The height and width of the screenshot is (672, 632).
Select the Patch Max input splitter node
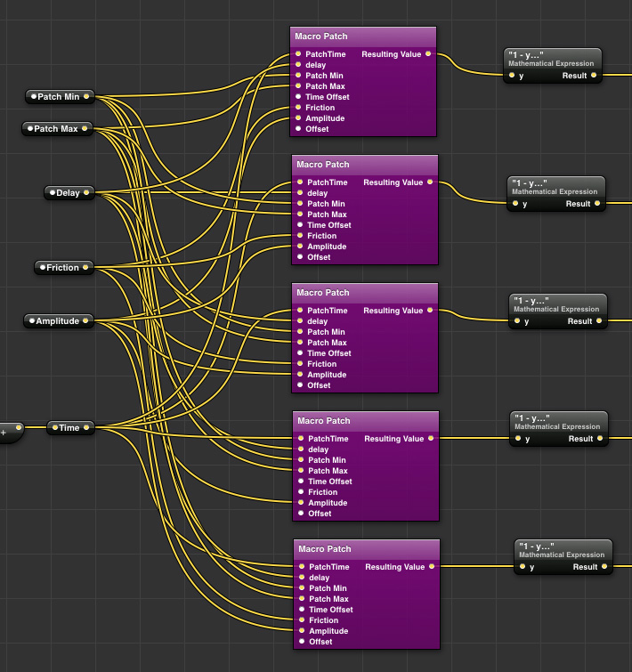coord(57,128)
